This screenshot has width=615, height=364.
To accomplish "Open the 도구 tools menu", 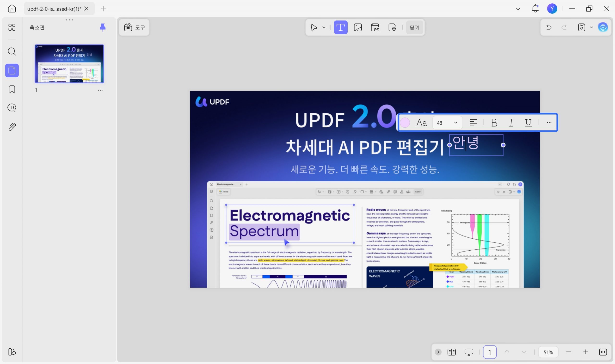I will [x=134, y=27].
